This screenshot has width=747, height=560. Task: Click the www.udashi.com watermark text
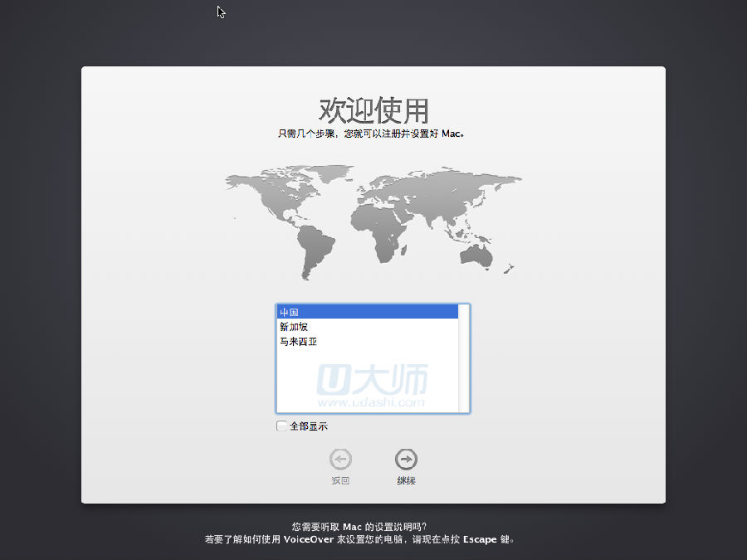[371, 402]
